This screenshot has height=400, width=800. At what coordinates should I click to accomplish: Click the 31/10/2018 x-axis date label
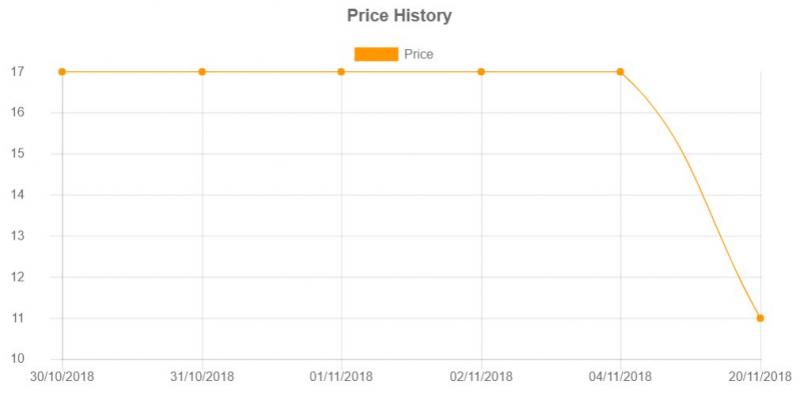click(202, 377)
